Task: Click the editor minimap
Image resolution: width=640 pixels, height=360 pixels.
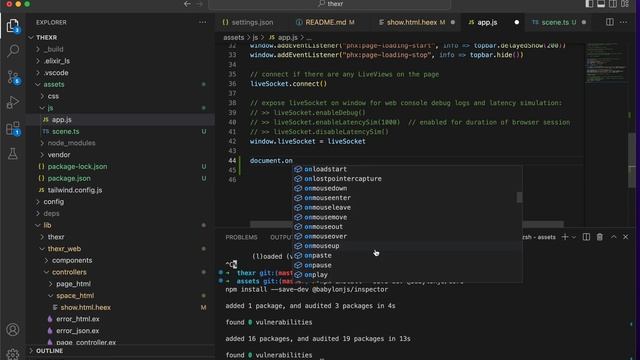Action: coord(606,63)
